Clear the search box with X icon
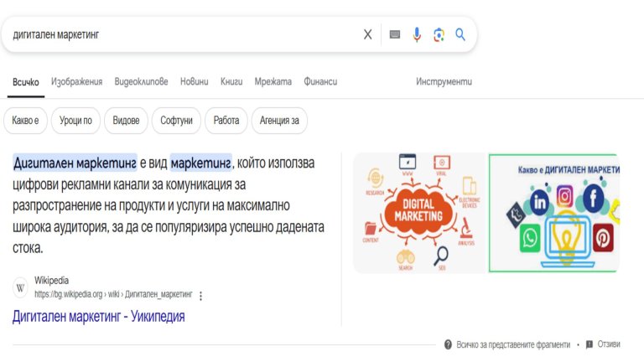 367,34
